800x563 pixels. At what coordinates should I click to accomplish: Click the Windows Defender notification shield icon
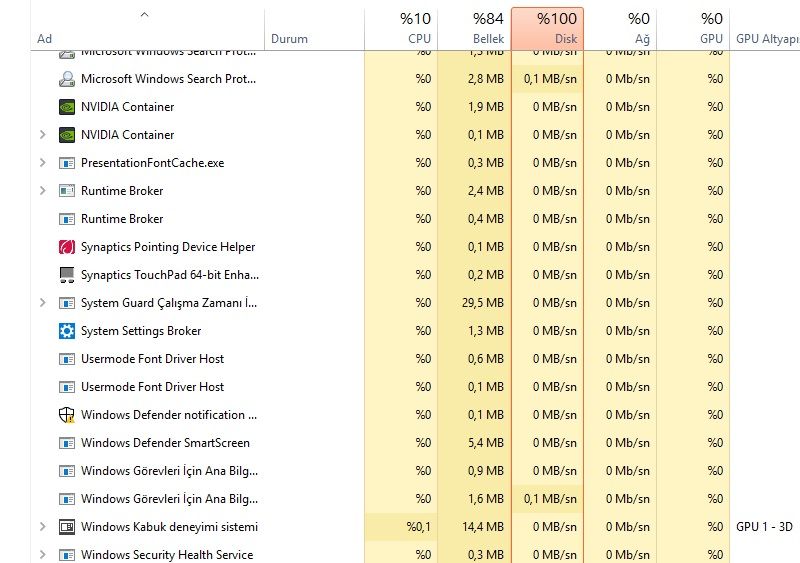tap(67, 415)
